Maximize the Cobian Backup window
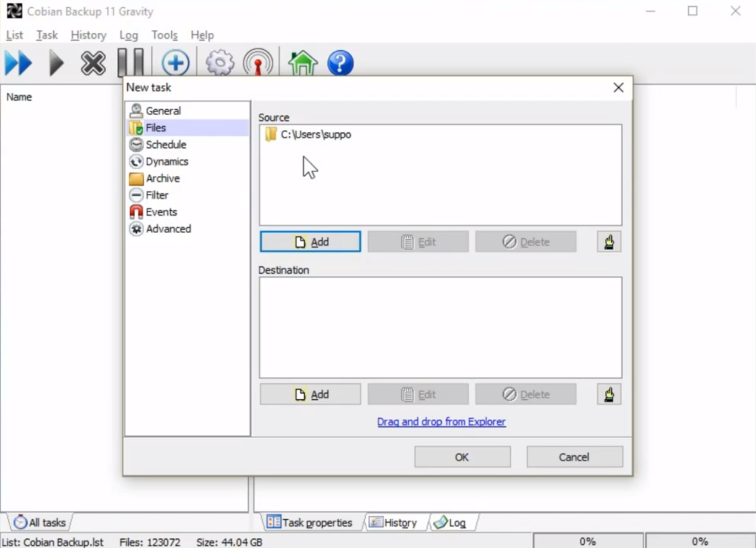Viewport: 756px width, 548px height. point(693,11)
